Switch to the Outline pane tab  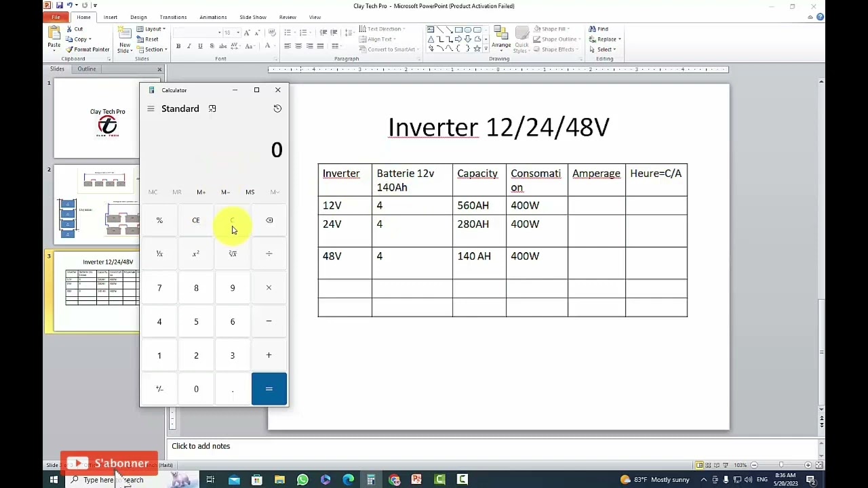click(x=86, y=69)
